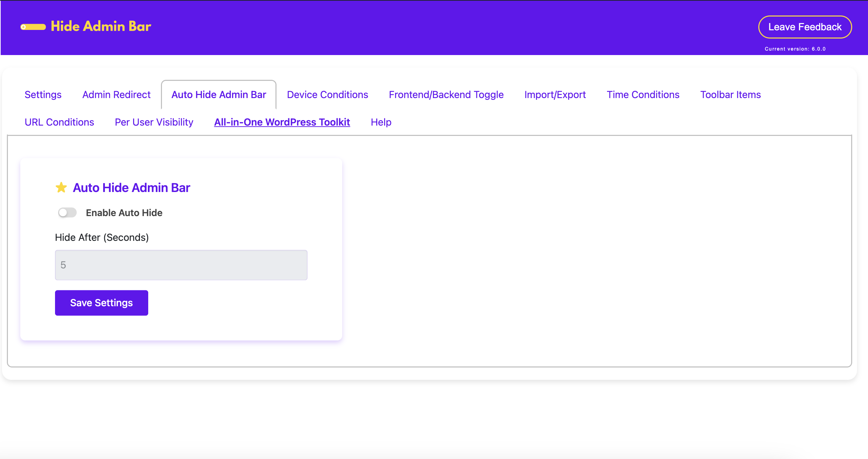
Task: Open the Settings tab
Action: point(43,95)
